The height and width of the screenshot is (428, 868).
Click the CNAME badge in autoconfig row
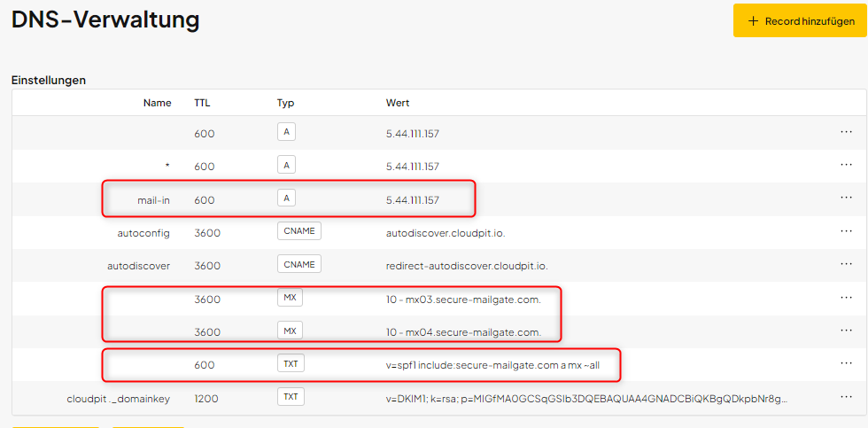coord(298,231)
